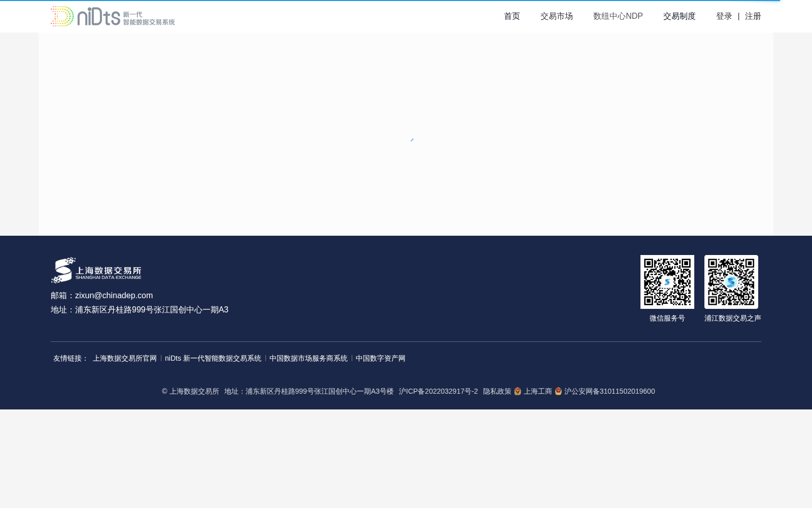Click the 微信服务号 caption
Viewport: 812px width, 508px height.
coord(667,319)
